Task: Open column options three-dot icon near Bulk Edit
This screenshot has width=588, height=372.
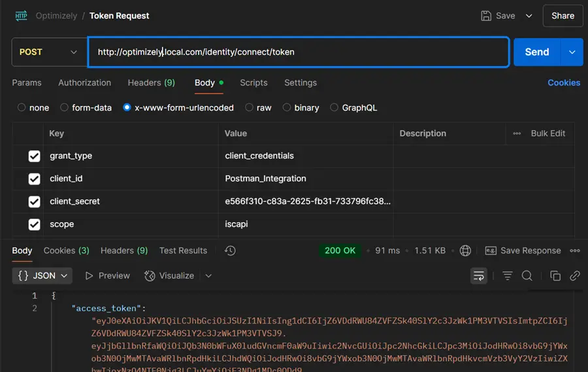Action: [x=517, y=133]
